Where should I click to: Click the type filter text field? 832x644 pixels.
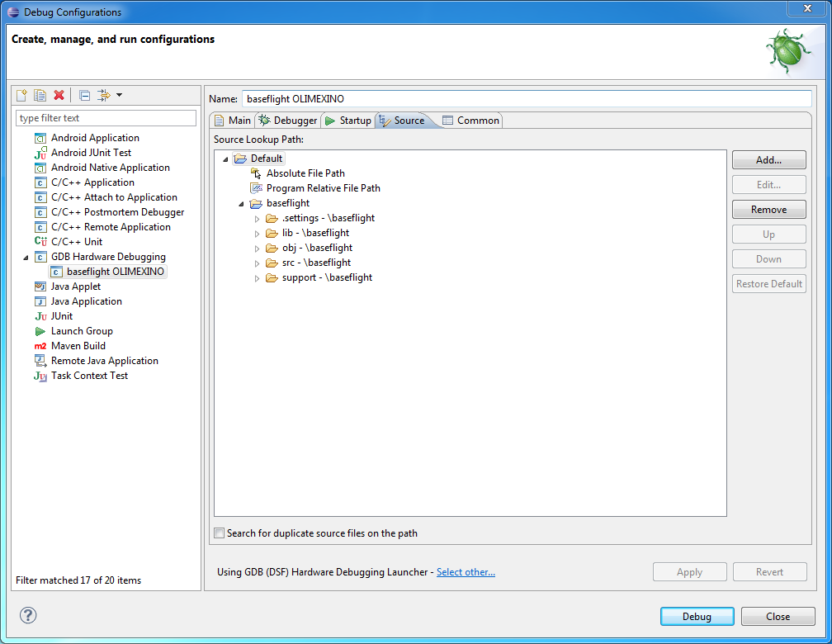(106, 118)
